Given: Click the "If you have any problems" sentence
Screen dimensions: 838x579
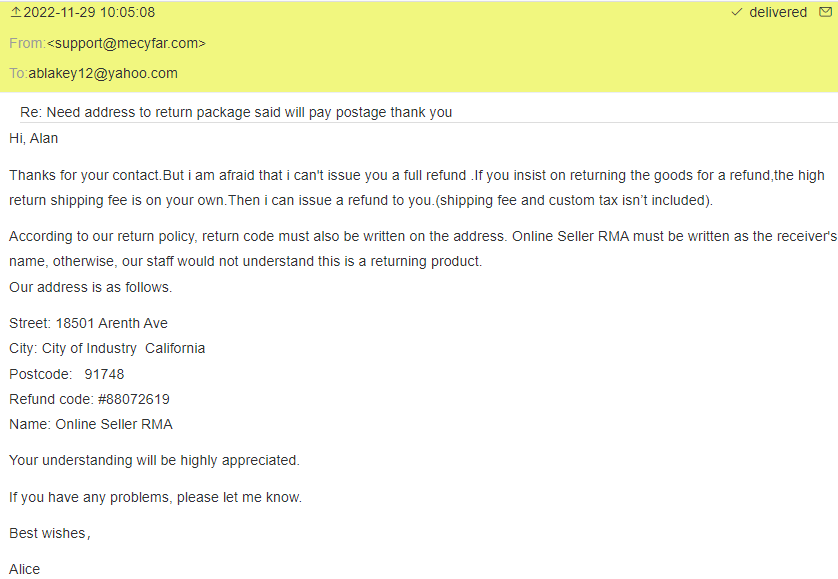Looking at the screenshot, I should click(155, 497).
